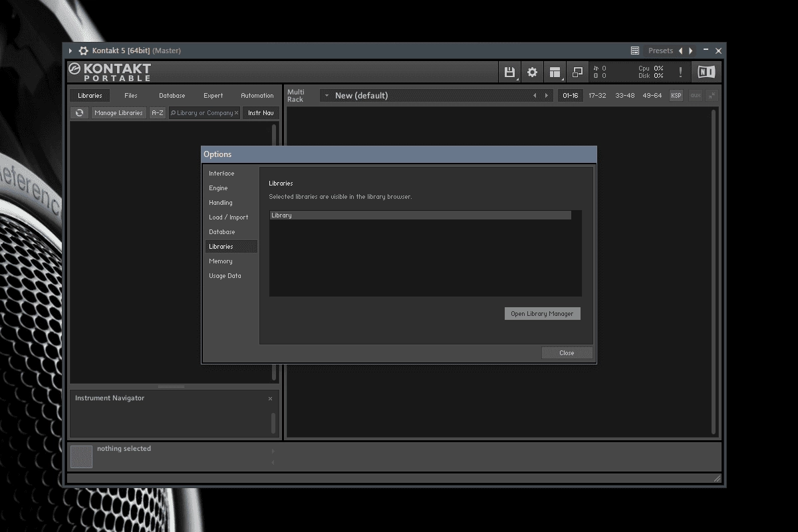Click Open Library Manager button
798x532 pixels.
point(542,314)
